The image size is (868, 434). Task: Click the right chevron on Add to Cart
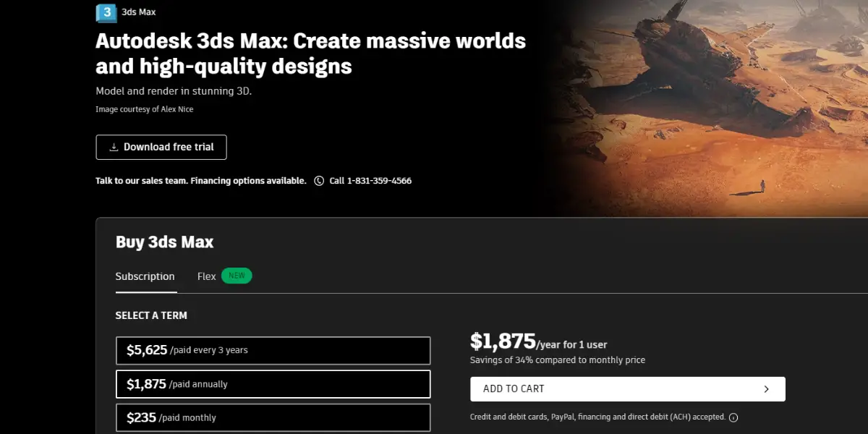coord(767,389)
